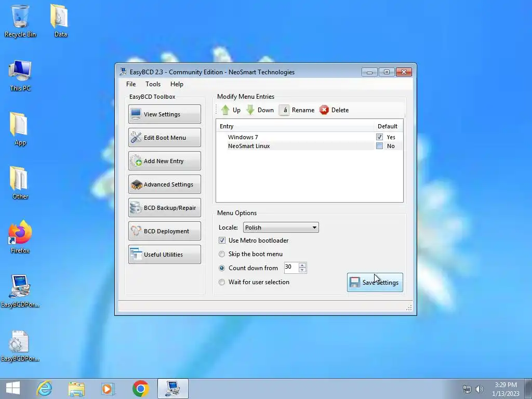The width and height of the screenshot is (532, 399).
Task: Toggle Use Metro bootloader checkbox
Action: coord(222,241)
